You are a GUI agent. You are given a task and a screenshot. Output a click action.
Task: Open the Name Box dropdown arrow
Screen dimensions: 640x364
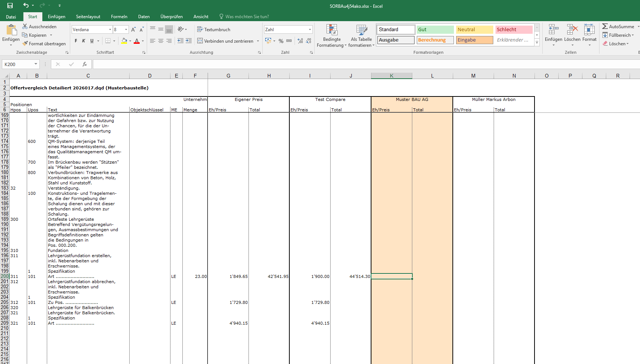36,64
